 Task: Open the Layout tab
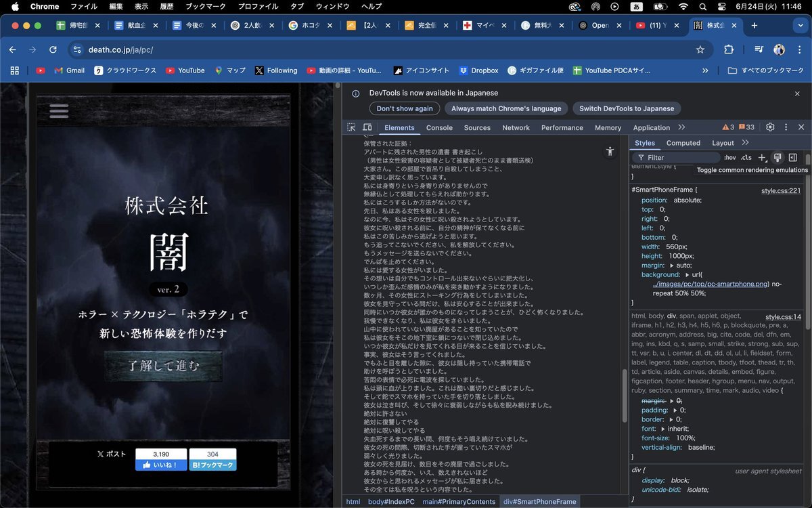723,143
